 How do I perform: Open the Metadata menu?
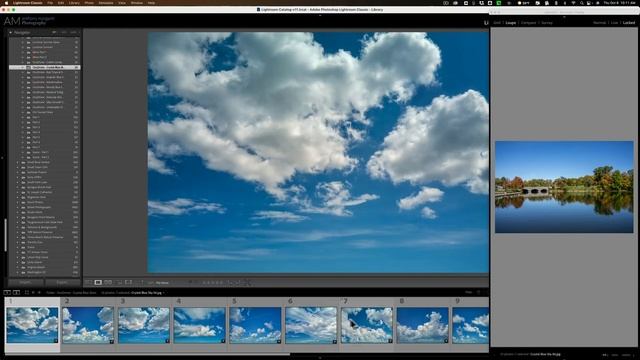(106, 3)
